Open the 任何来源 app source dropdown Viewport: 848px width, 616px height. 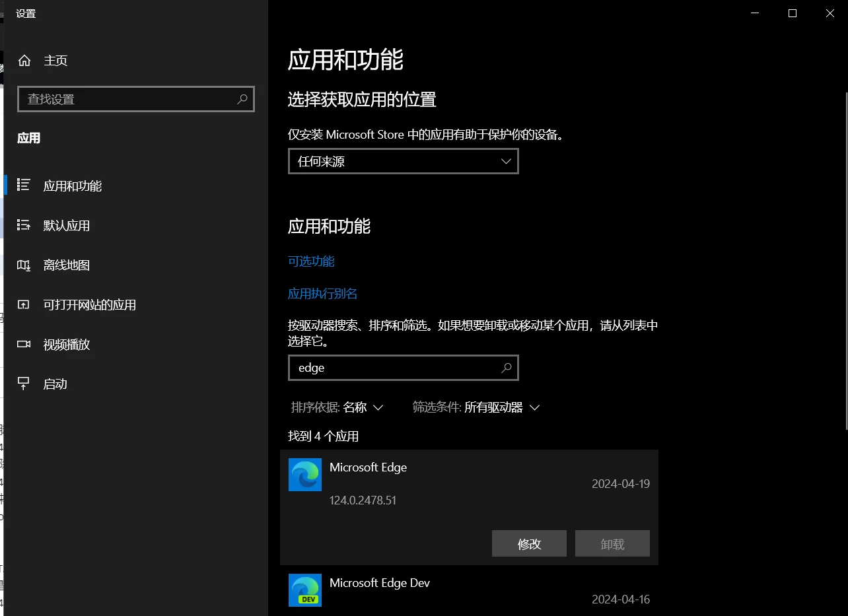click(x=404, y=161)
